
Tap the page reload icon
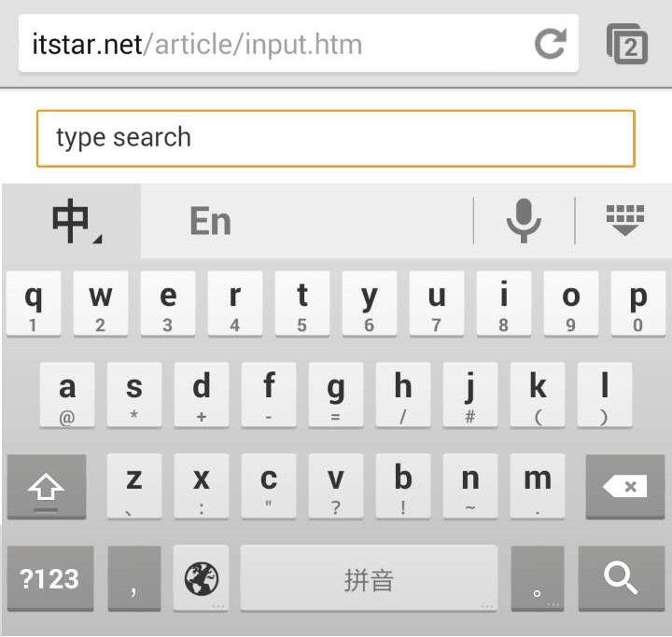pos(550,44)
